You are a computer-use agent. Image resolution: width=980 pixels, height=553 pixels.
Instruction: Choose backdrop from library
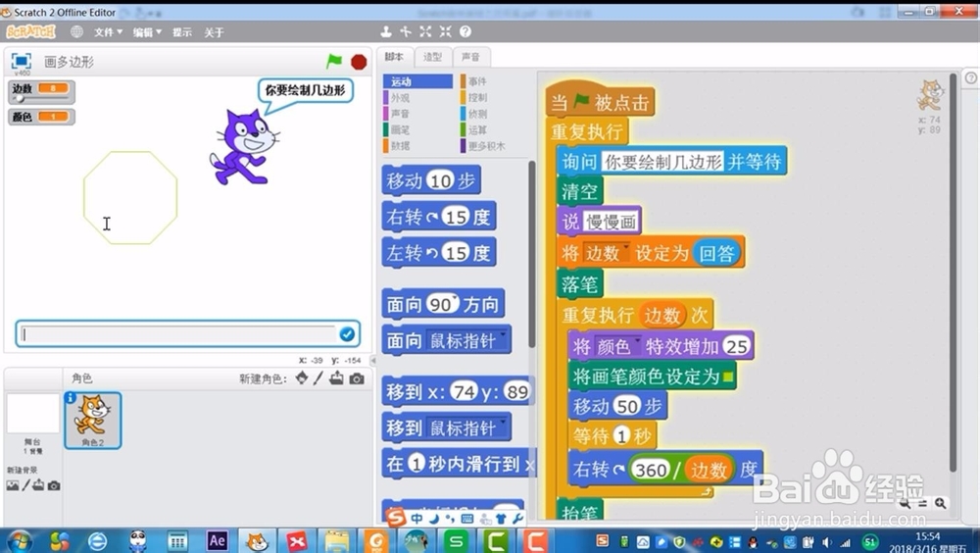(13, 485)
